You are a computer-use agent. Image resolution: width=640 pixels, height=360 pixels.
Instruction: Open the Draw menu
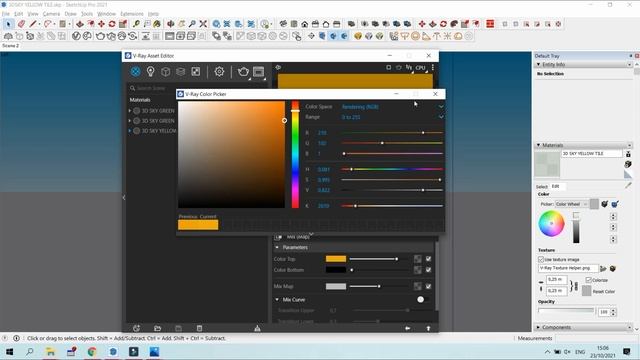(x=71, y=14)
